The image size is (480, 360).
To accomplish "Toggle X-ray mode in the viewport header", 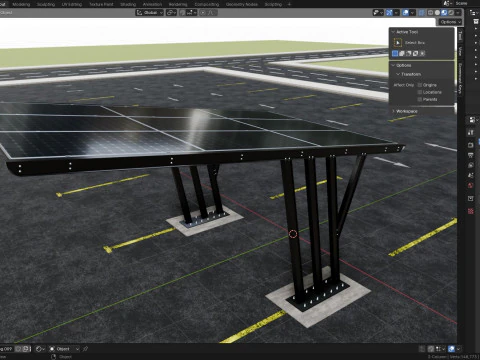I will coord(421,13).
